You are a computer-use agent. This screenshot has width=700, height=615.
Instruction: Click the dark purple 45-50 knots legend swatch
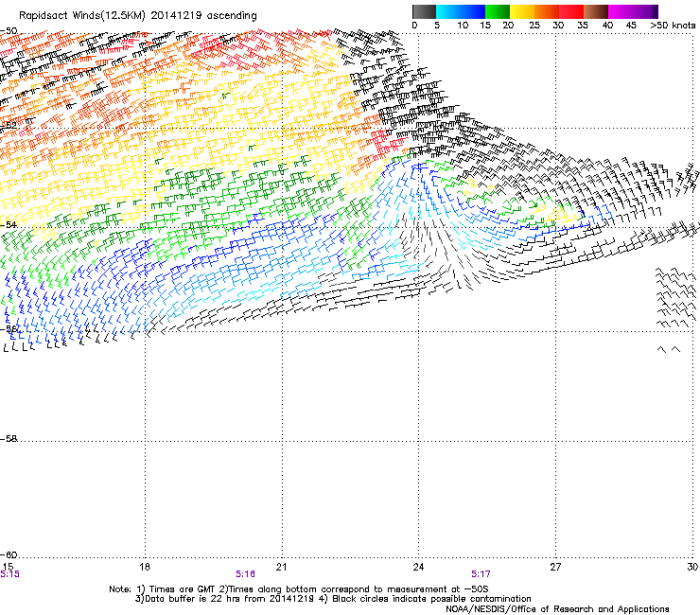click(645, 11)
